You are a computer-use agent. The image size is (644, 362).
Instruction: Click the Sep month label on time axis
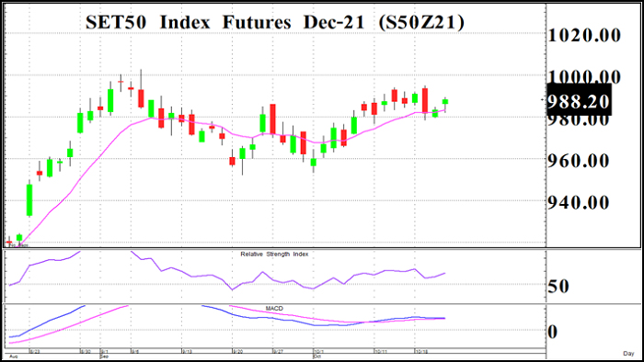click(x=104, y=356)
